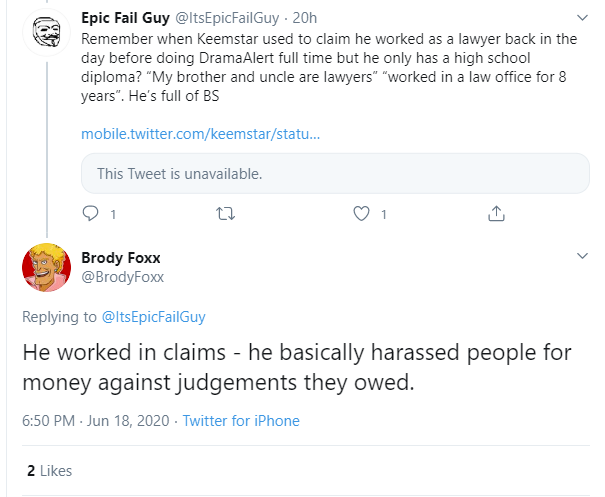This screenshot has height=497, width=605.
Task: Click the 'Twitter for iPhone' source link
Action: [241, 421]
